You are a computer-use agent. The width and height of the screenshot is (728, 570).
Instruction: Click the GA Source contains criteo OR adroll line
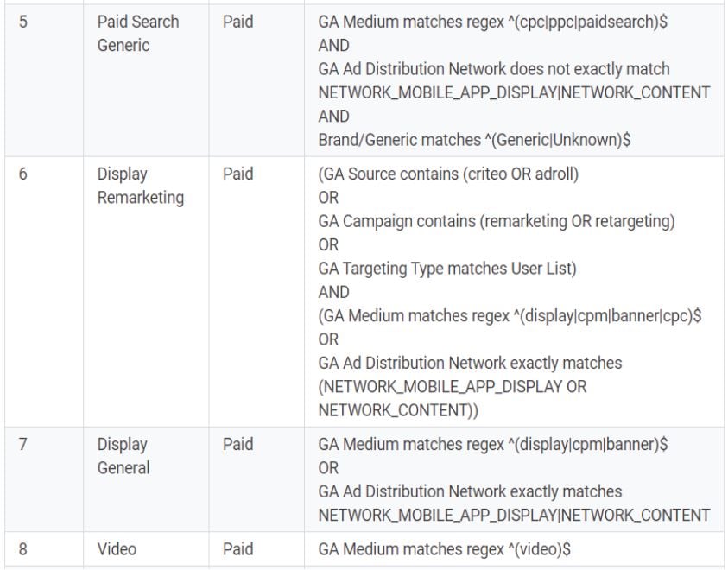448,174
